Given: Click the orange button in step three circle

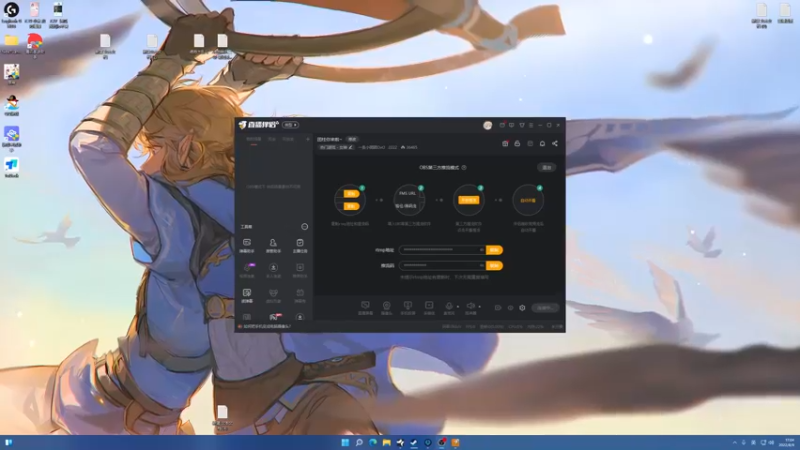Looking at the screenshot, I should (468, 200).
